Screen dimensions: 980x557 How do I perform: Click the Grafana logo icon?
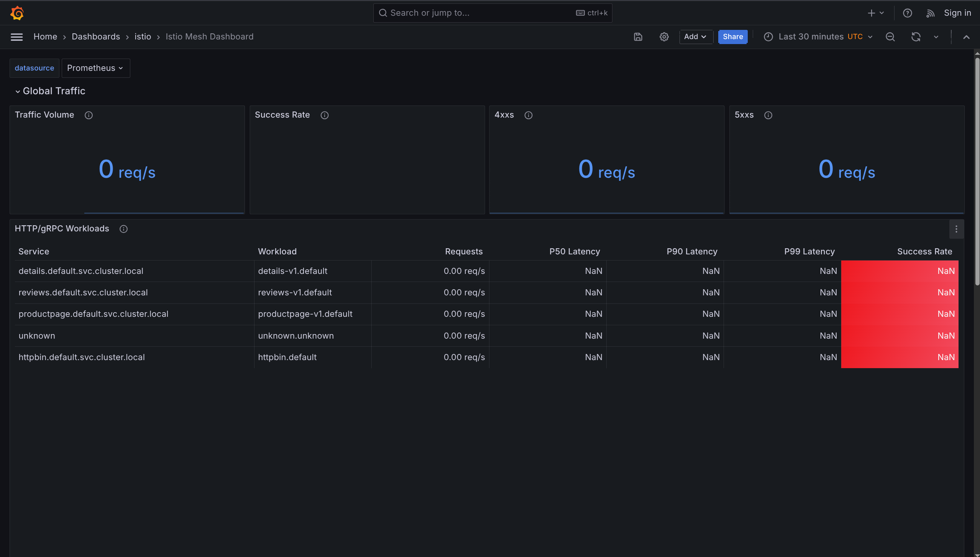click(x=17, y=13)
